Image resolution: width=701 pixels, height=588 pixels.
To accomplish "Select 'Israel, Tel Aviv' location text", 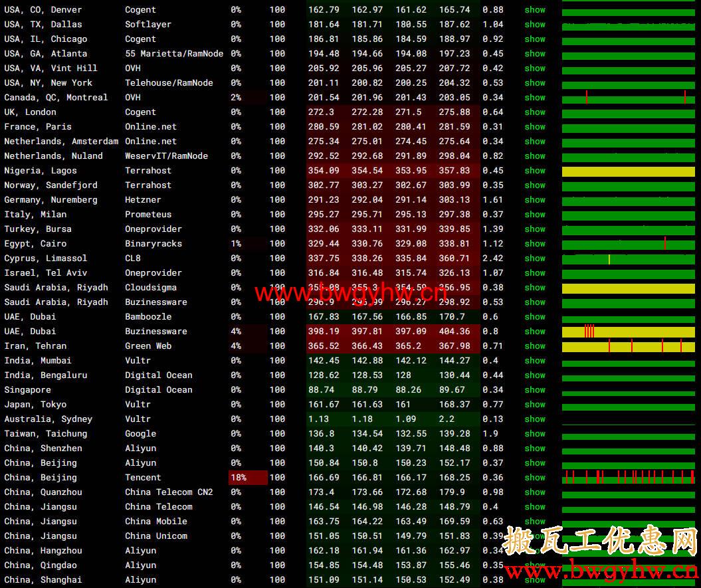I will pos(46,273).
